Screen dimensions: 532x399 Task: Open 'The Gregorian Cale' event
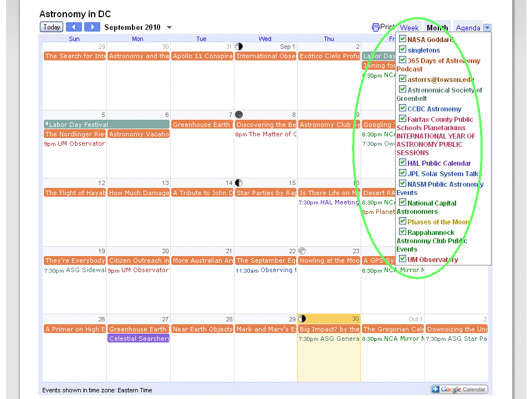[393, 329]
